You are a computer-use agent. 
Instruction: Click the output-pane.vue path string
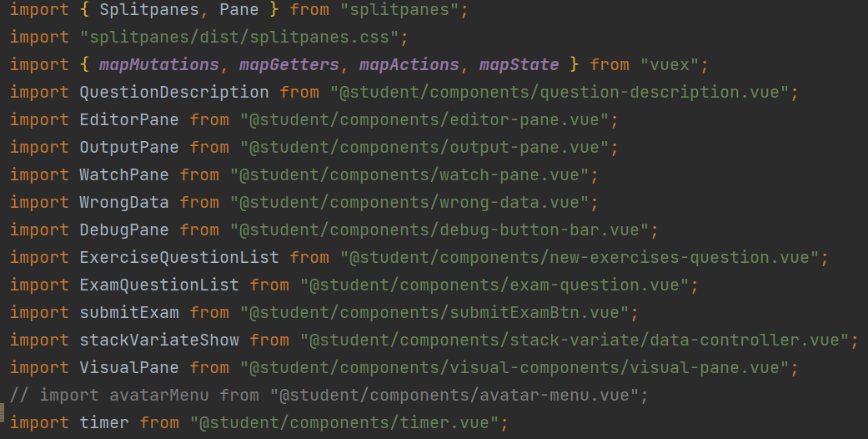coord(424,148)
